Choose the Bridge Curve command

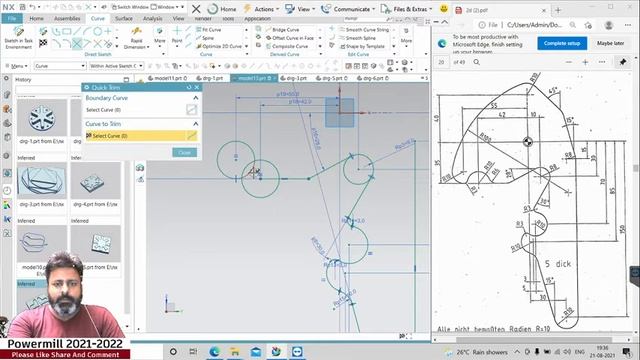click(282, 30)
